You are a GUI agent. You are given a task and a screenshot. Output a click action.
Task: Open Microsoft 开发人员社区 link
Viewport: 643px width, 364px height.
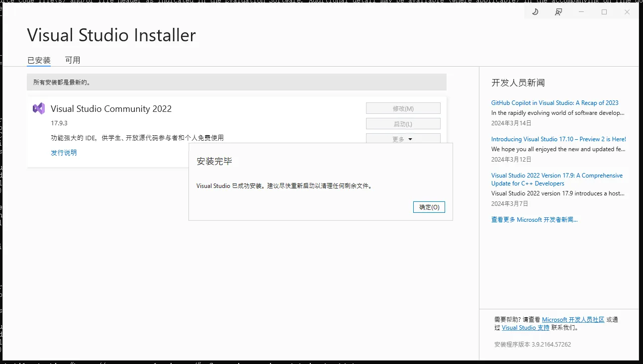tap(573, 320)
